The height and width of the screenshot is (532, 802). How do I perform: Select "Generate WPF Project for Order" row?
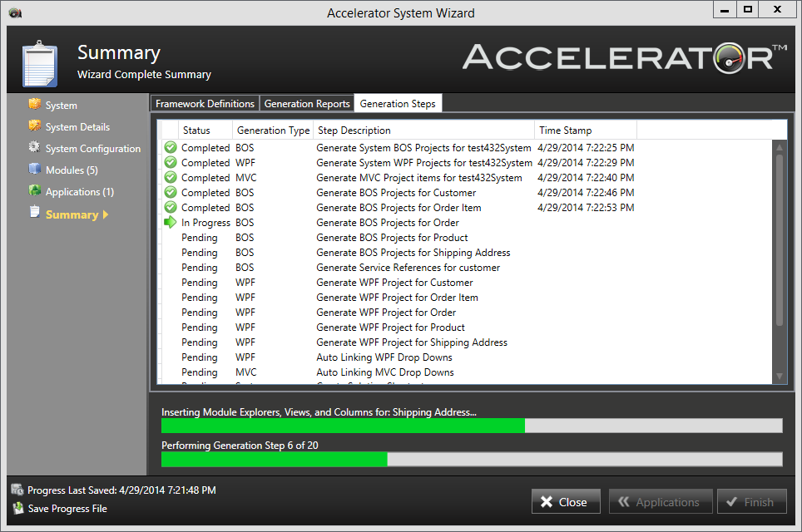tap(467, 313)
